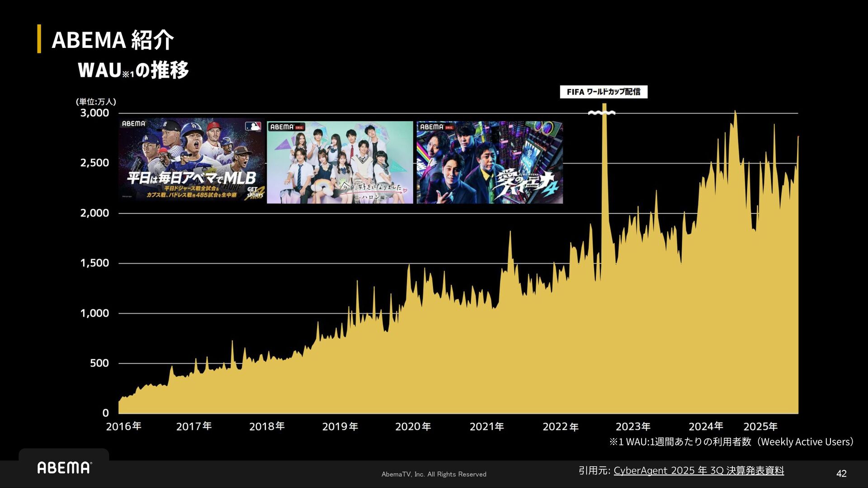Viewport: 868px width, 488px height.
Task: Click the neon city drama thumbnail
Action: 490,162
